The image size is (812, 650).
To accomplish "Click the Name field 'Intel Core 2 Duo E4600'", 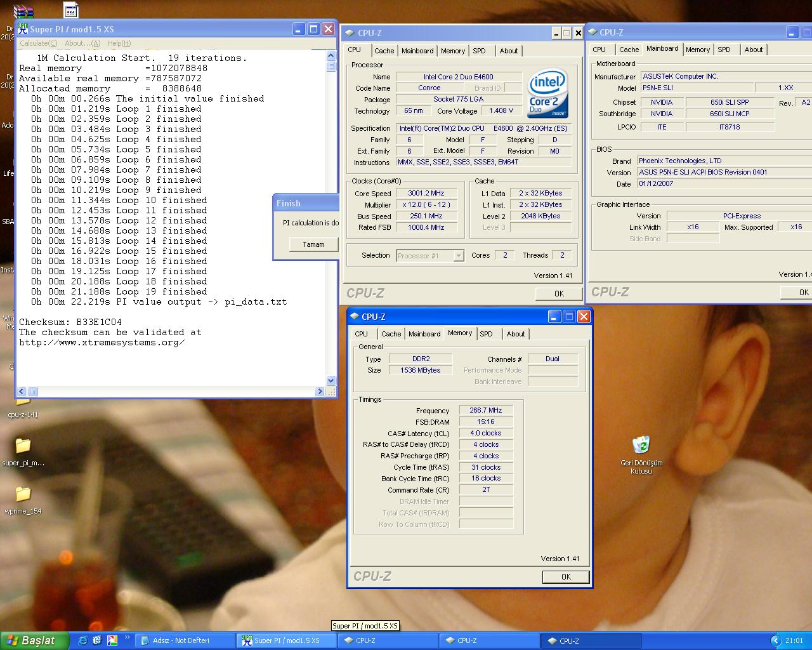I will (x=459, y=77).
